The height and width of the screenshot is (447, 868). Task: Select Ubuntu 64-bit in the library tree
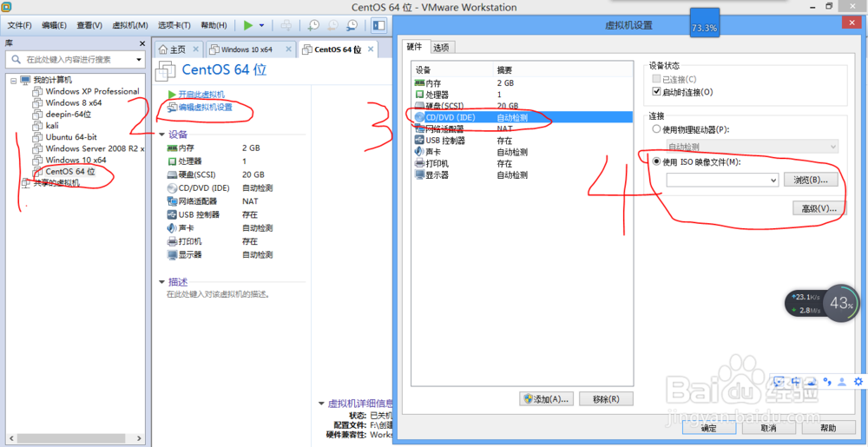(x=71, y=136)
